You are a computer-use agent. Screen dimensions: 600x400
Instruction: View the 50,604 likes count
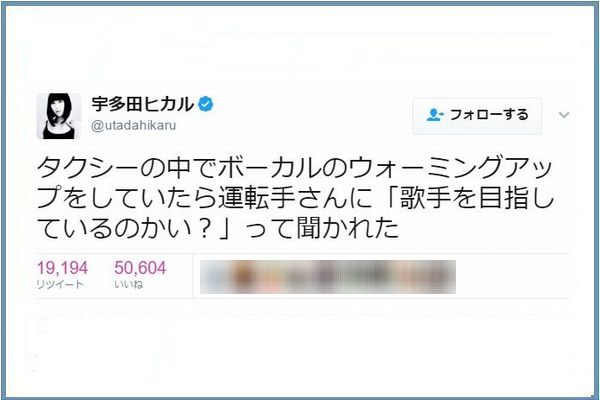tap(140, 268)
